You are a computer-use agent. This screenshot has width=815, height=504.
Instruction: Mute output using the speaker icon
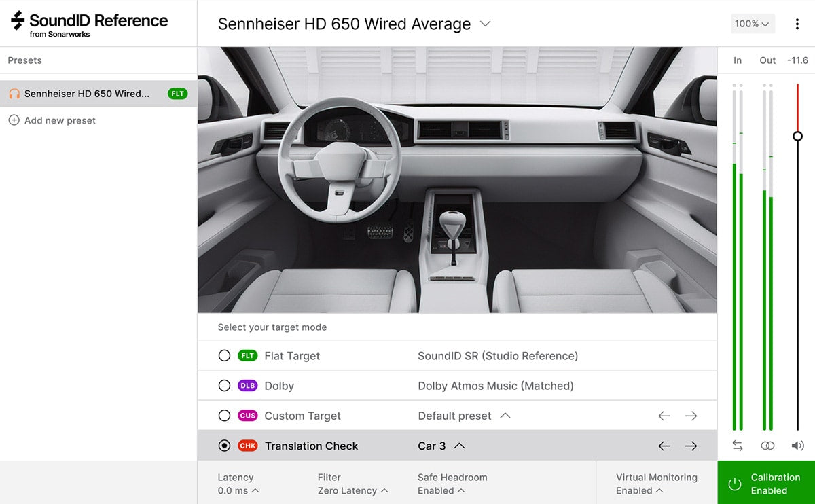[x=797, y=446]
